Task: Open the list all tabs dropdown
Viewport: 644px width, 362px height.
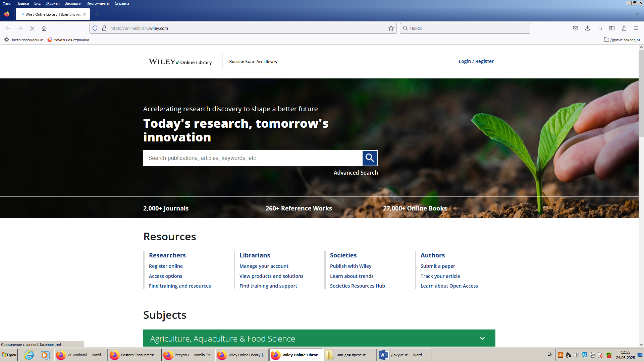Action: 637,14
